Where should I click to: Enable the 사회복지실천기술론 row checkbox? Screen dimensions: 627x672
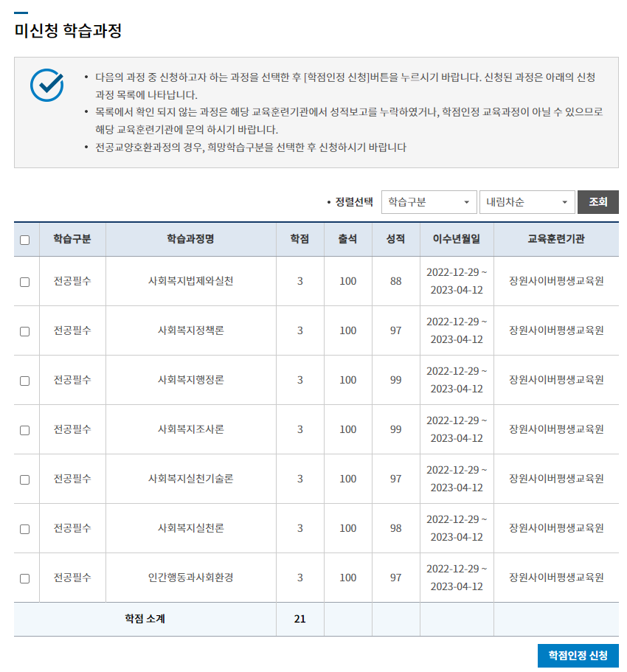25,479
